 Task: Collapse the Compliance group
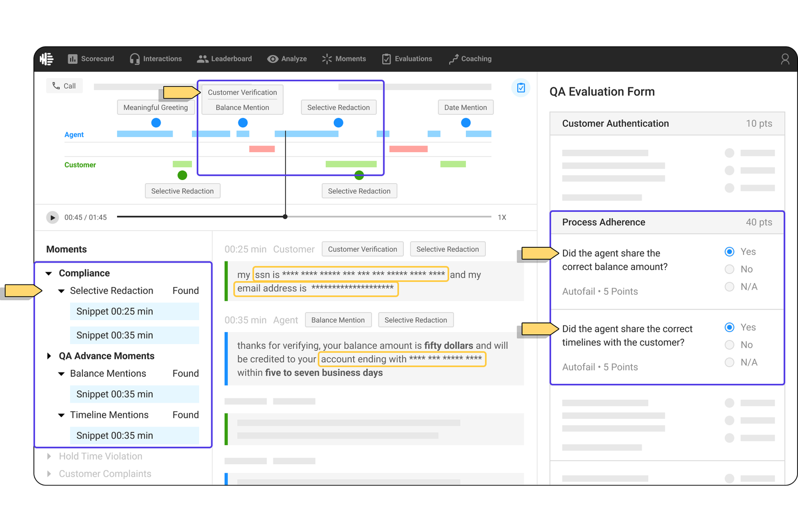49,273
